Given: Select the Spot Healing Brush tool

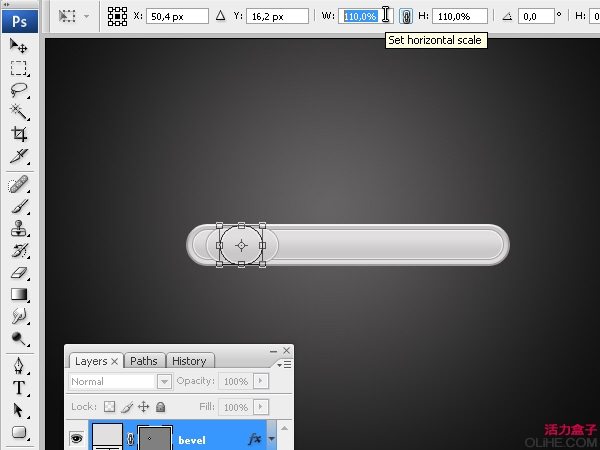Looking at the screenshot, I should click(x=18, y=184).
